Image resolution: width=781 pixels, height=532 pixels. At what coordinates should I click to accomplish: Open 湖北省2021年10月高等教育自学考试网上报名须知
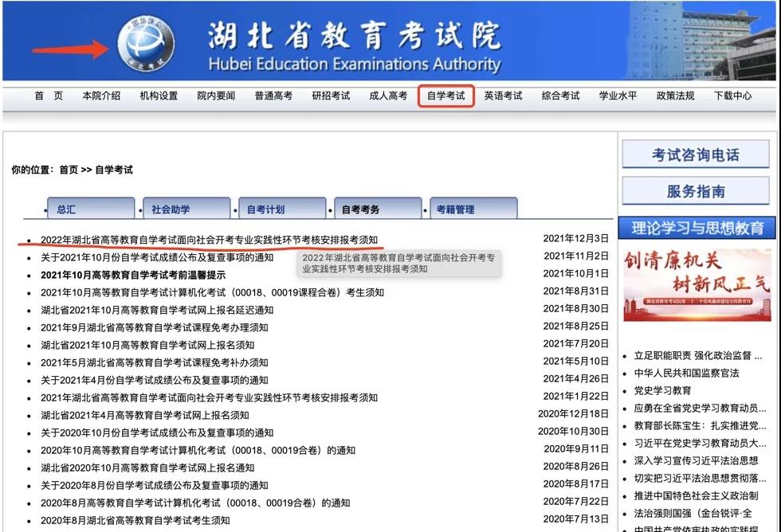[x=147, y=345]
